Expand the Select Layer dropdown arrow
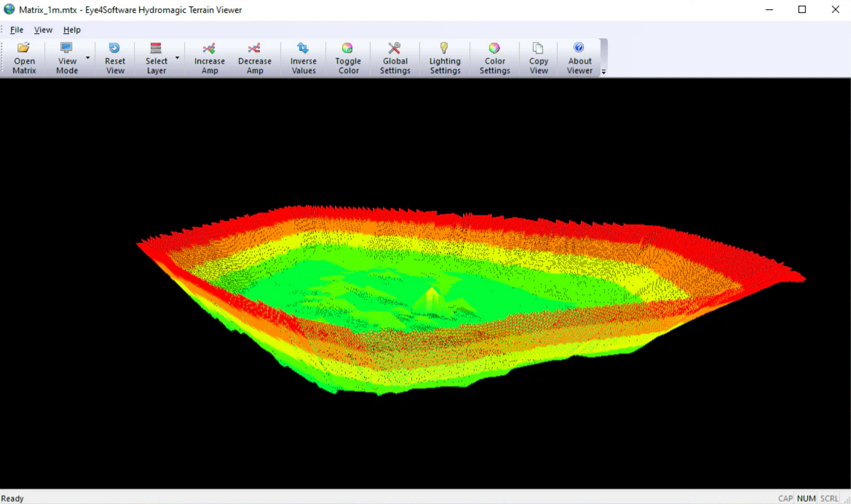 coord(177,58)
